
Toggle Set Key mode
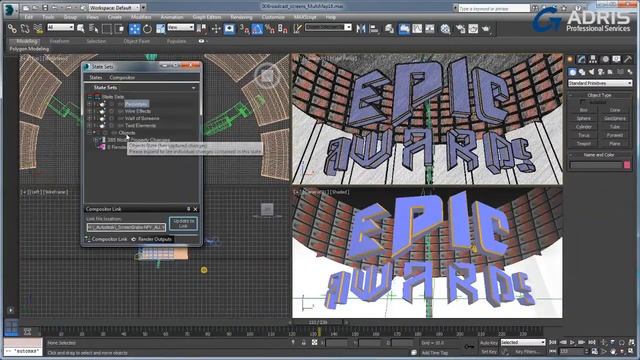(489, 351)
